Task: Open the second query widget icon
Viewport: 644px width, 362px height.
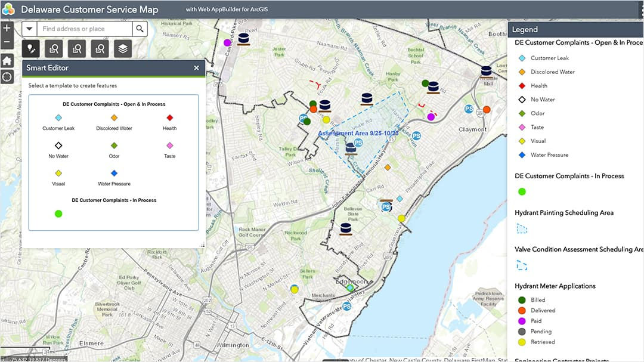Action: [x=76, y=48]
